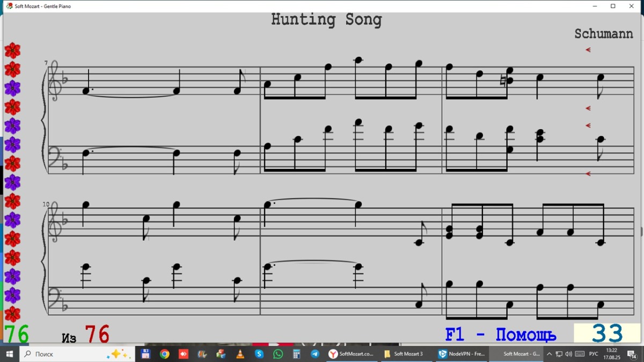Open Telegram from the taskbar

(x=315, y=354)
